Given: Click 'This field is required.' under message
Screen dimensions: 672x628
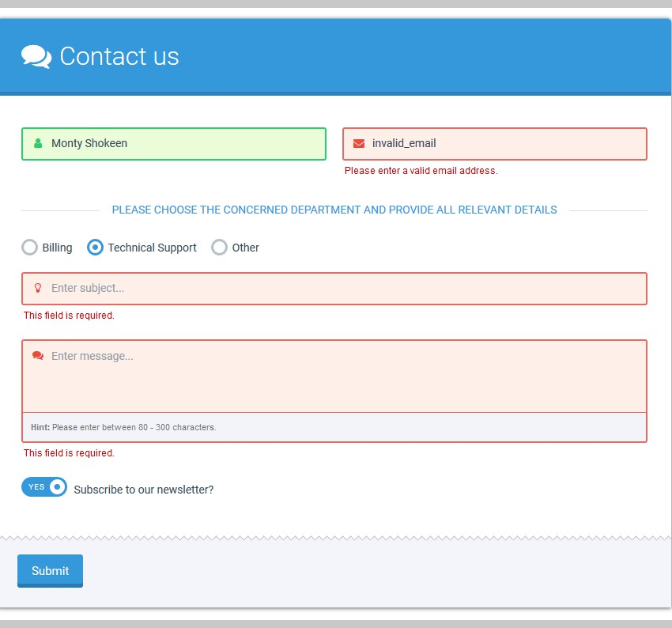Looking at the screenshot, I should [69, 453].
